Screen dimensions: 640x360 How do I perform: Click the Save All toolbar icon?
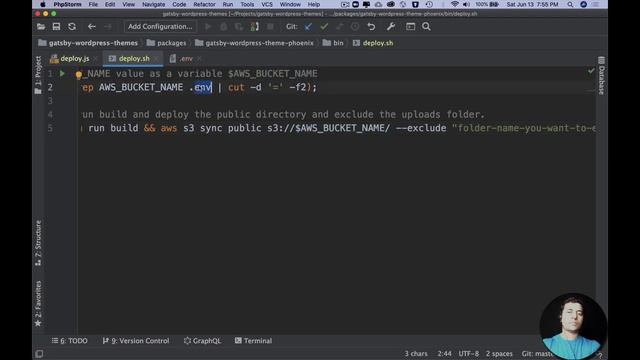tap(56, 27)
